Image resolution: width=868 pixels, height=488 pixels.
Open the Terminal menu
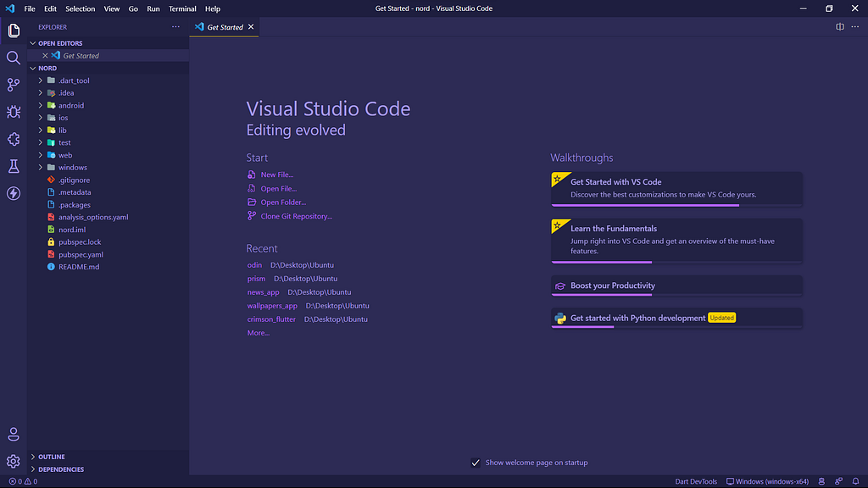(183, 8)
